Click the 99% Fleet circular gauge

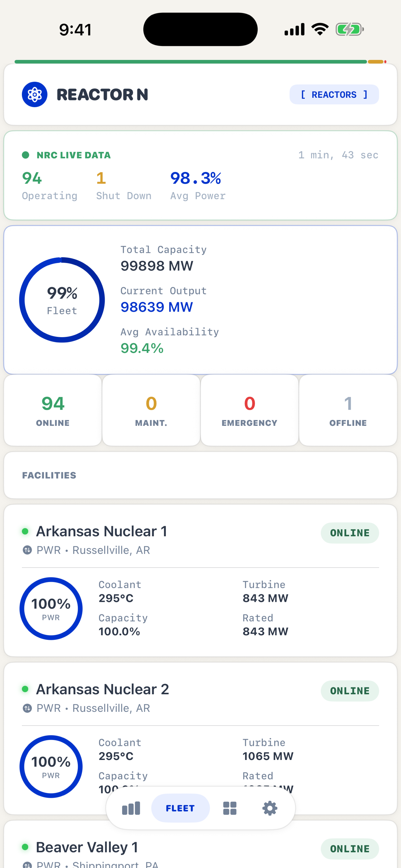tap(62, 300)
